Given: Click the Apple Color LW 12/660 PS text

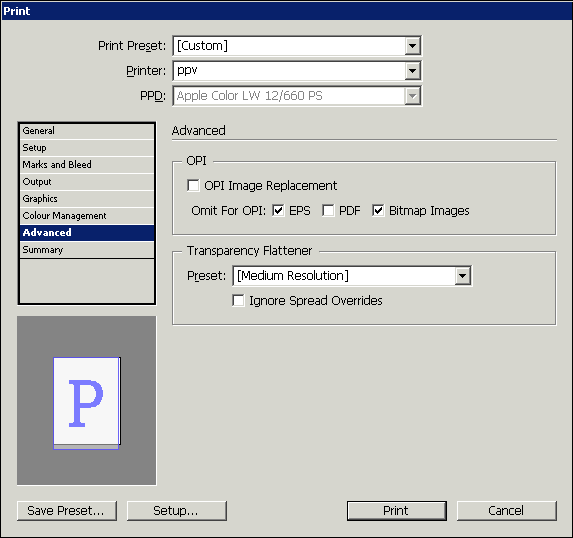Looking at the screenshot, I should pyautogui.click(x=250, y=96).
